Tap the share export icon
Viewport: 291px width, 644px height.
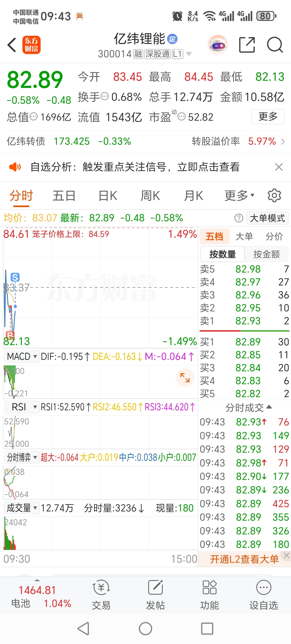(x=247, y=45)
